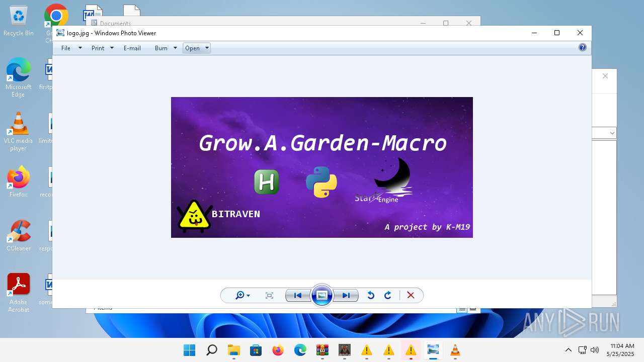This screenshot has height=362, width=644.
Task: Open the network tray icon
Action: click(583, 350)
